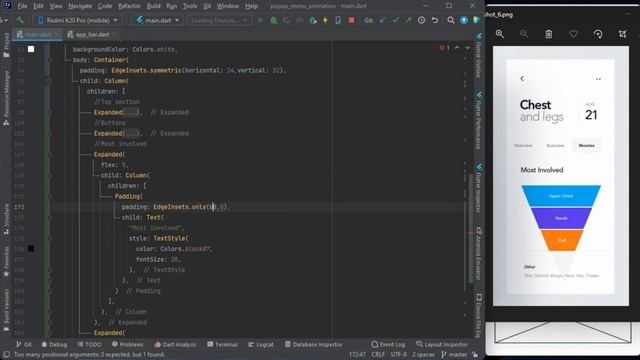The height and width of the screenshot is (360, 640).
Task: Click the Flutter Hot Reload lightning icon
Action: (325, 20)
